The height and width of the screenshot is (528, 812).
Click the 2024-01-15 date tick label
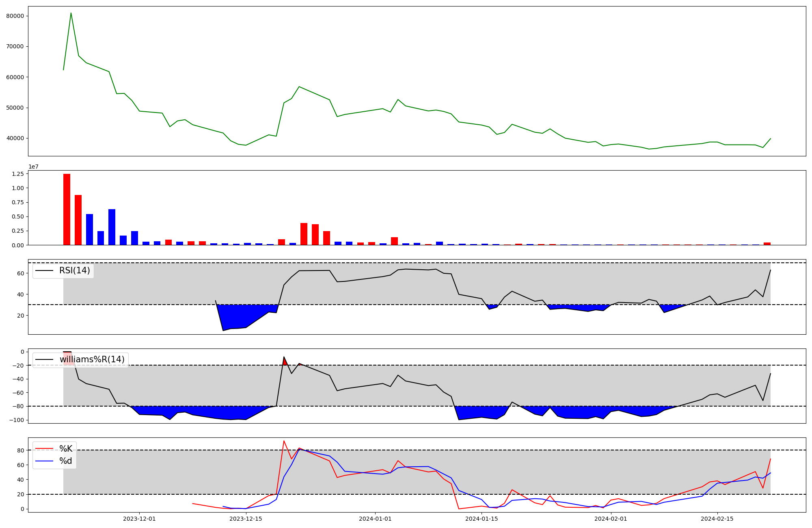pyautogui.click(x=482, y=519)
